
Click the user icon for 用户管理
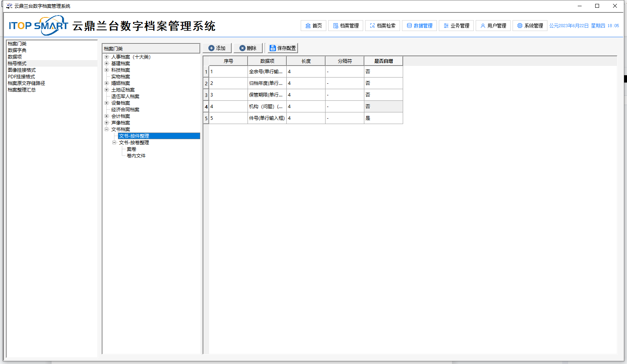483,26
